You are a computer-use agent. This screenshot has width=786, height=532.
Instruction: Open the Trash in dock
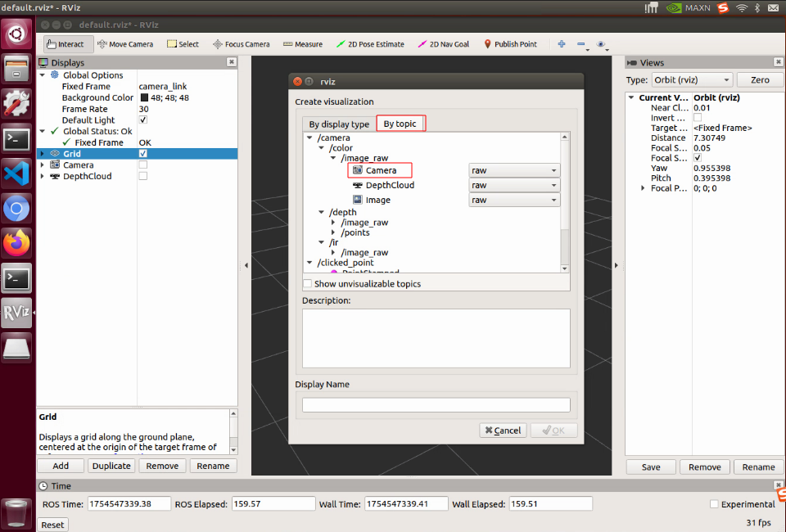click(x=16, y=513)
